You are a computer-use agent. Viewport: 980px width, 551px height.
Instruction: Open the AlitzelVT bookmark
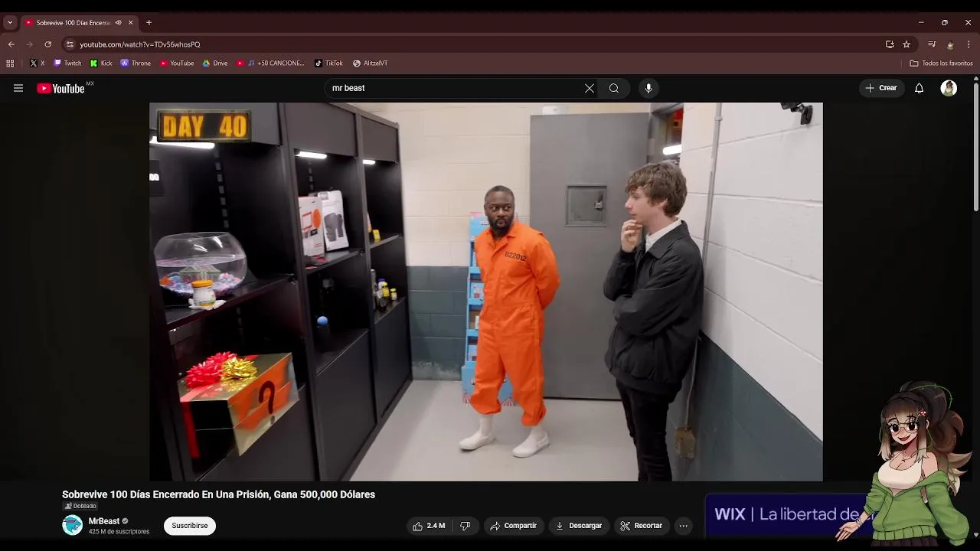(x=371, y=64)
